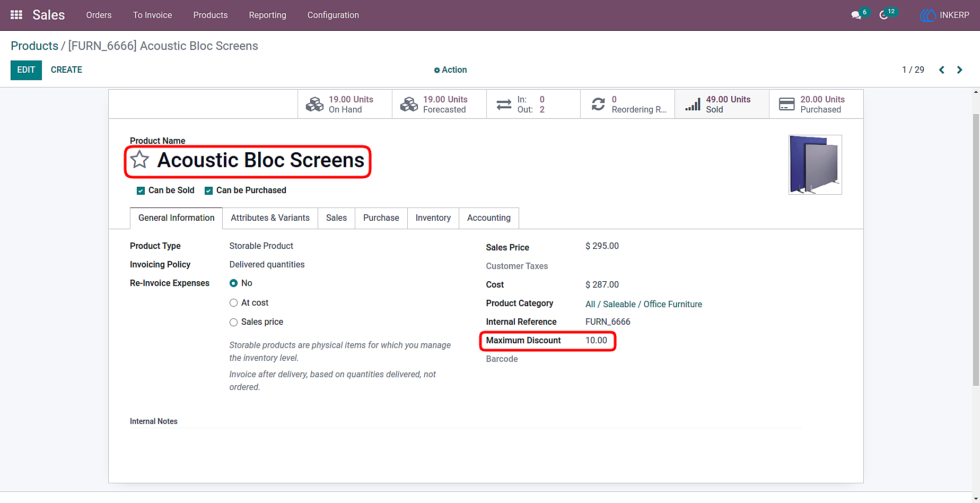Click the CREATE button
Viewport: 980px width, 503px height.
(x=66, y=70)
